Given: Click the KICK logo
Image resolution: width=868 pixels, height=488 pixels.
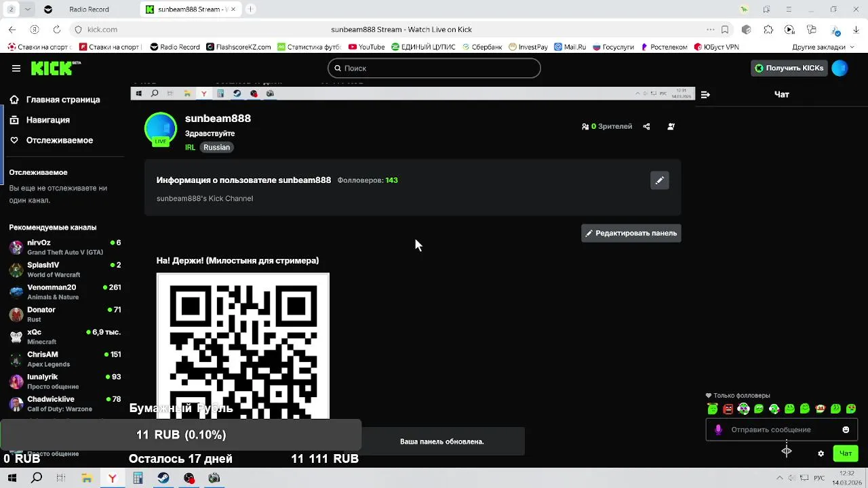Looking at the screenshot, I should point(56,68).
